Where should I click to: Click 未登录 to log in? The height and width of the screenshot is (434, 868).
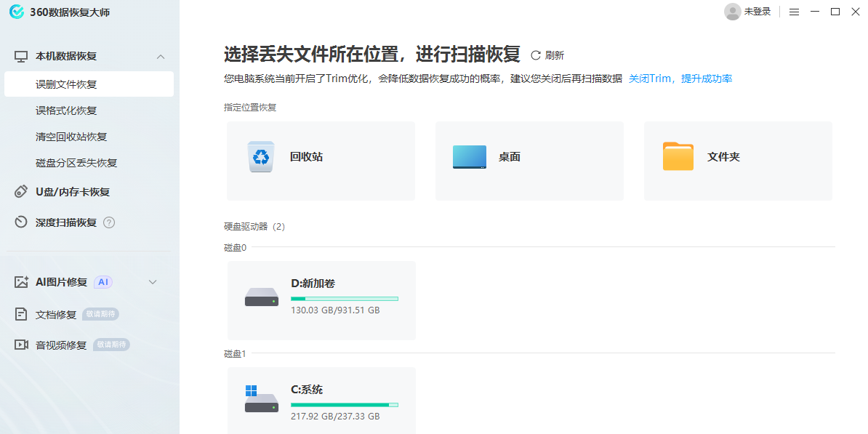(x=758, y=12)
